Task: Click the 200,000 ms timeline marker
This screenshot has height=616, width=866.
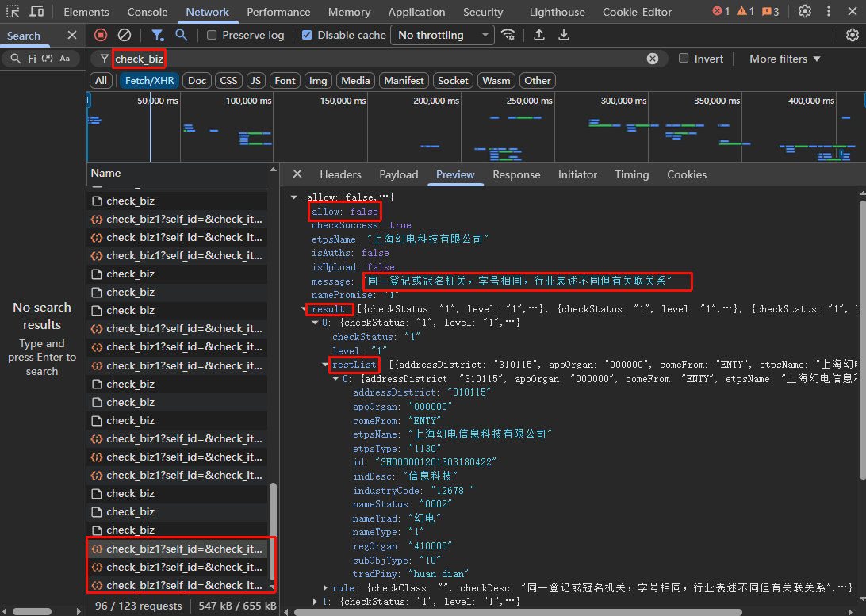Action: pyautogui.click(x=435, y=101)
